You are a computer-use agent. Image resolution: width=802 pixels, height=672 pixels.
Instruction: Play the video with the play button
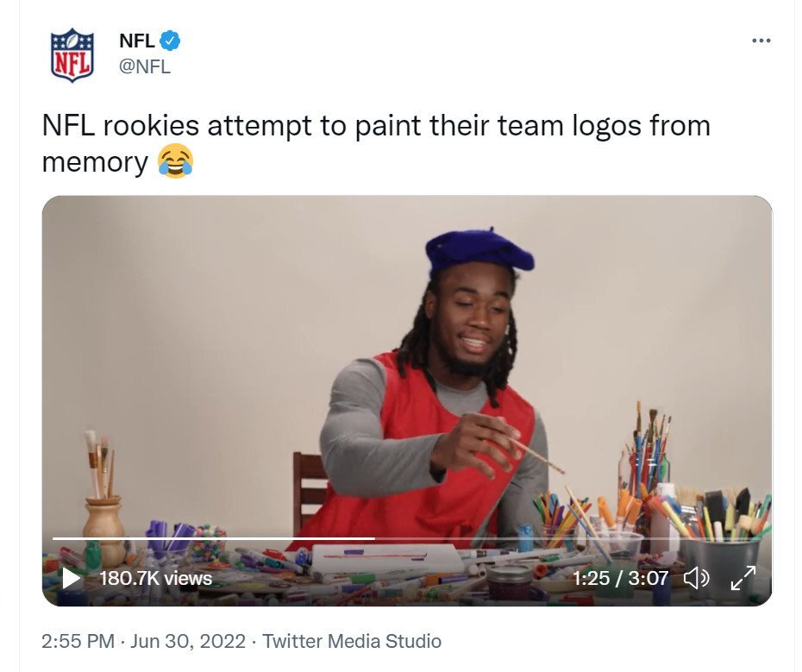71,578
